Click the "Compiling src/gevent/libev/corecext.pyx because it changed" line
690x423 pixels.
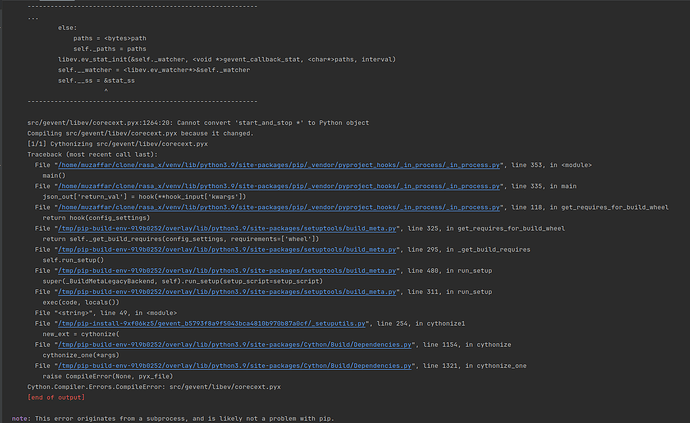pos(140,134)
